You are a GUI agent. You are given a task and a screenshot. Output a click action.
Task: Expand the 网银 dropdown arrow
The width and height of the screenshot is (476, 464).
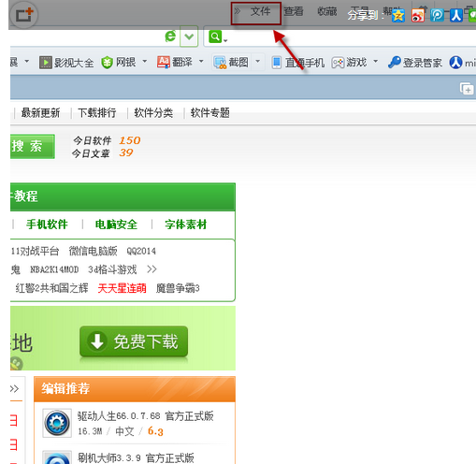coord(145,61)
